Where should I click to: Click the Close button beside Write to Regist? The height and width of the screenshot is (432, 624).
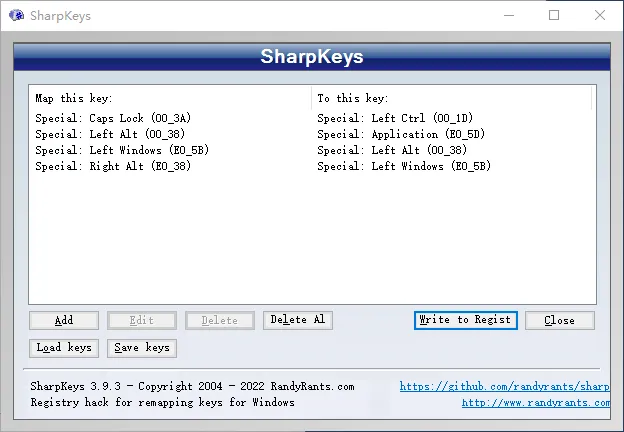point(560,320)
